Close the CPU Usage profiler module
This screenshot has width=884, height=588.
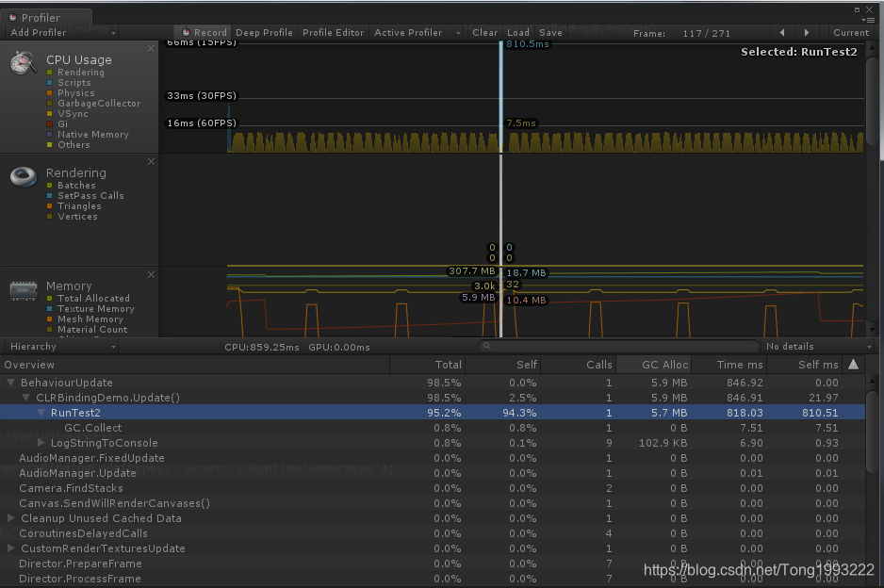151,48
